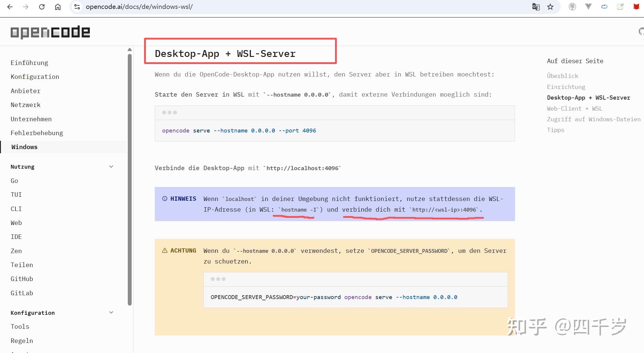Viewport: 644px width, 353px height.
Task: Open the Netzwerk sidebar entry
Action: pyautogui.click(x=25, y=105)
